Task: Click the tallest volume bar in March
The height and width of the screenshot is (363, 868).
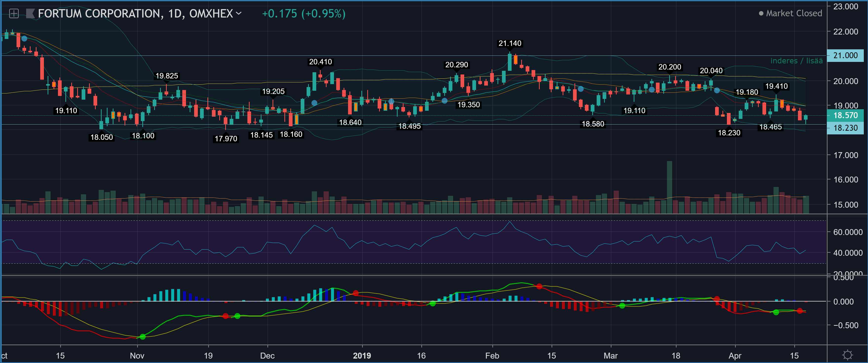Action: pos(669,187)
